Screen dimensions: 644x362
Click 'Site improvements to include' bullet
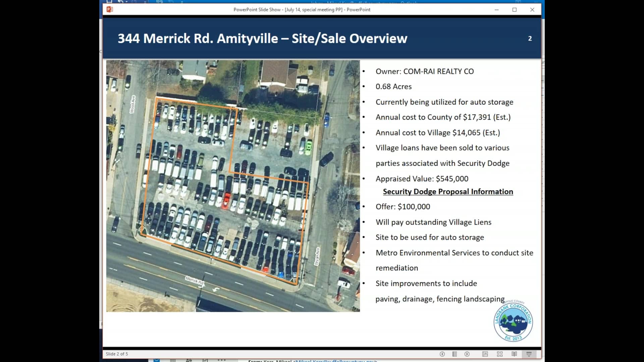(x=426, y=284)
